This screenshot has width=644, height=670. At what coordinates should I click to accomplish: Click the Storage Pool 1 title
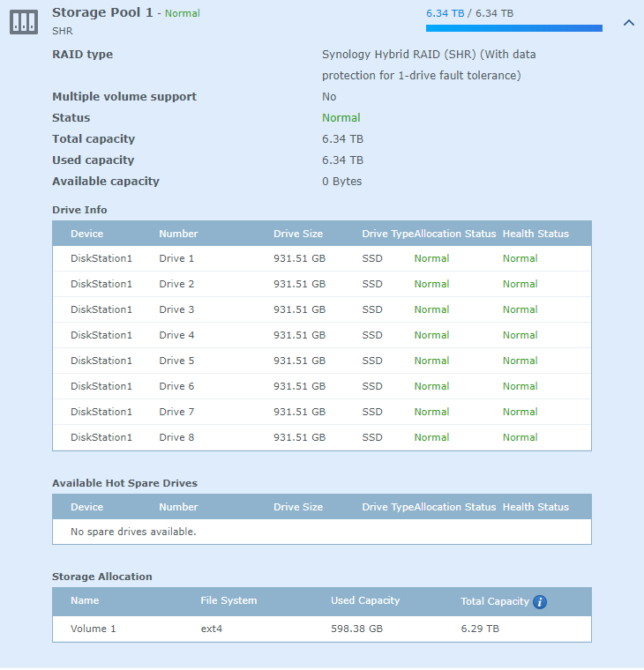(x=102, y=13)
